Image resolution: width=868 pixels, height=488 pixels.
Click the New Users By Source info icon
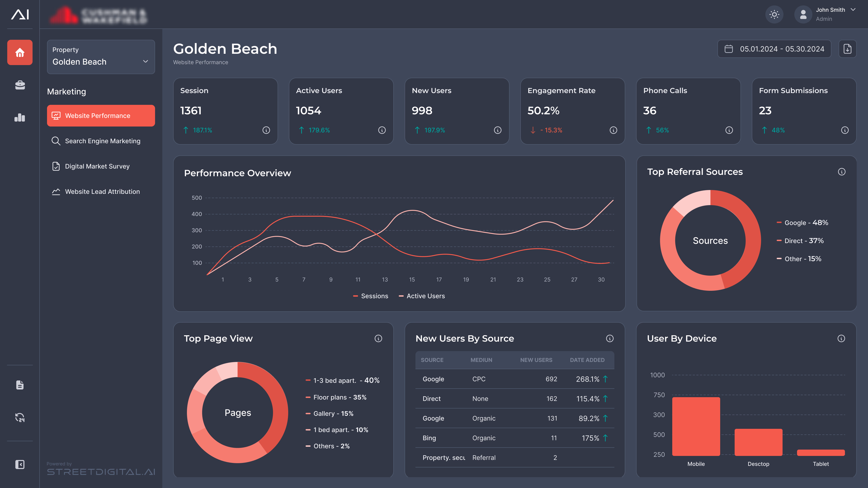point(610,338)
